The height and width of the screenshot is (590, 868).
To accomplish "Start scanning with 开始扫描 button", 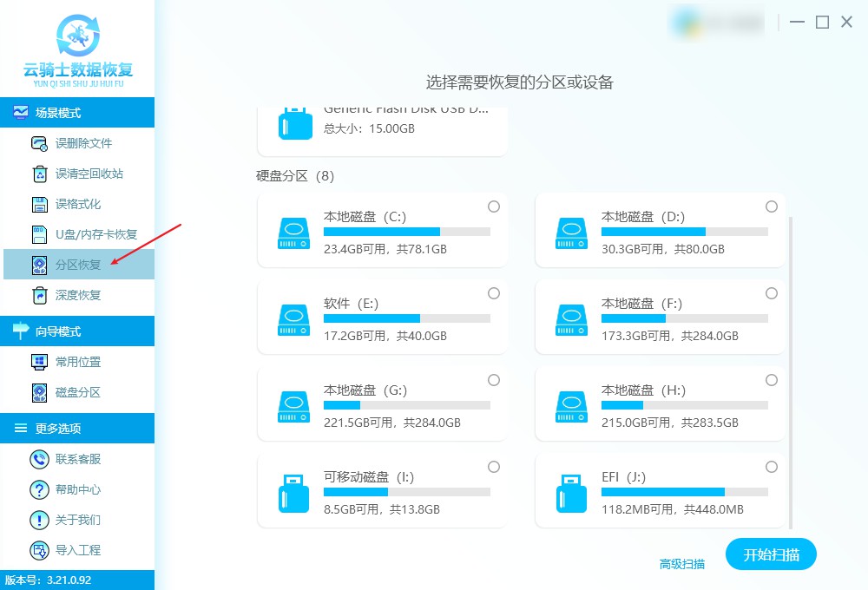I will (771, 554).
